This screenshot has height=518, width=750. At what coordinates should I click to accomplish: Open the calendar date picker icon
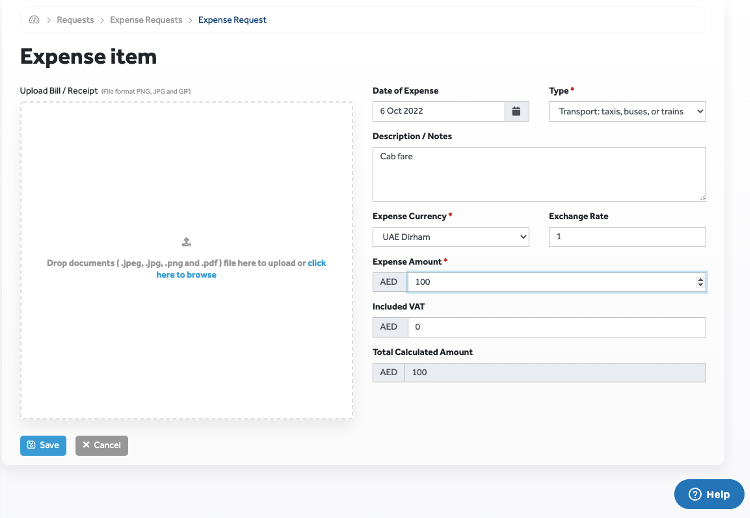[516, 111]
